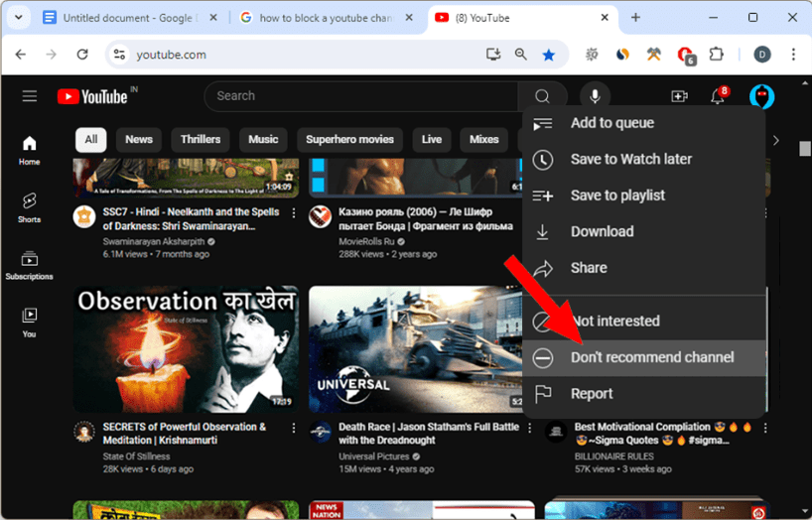Select the Mixes filter chip
This screenshot has height=520, width=812.
point(483,140)
